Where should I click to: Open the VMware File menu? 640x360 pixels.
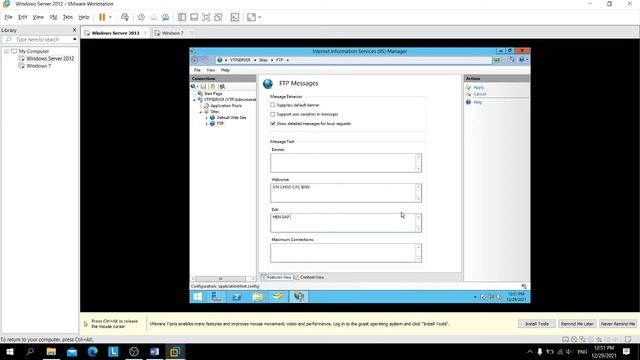point(9,17)
